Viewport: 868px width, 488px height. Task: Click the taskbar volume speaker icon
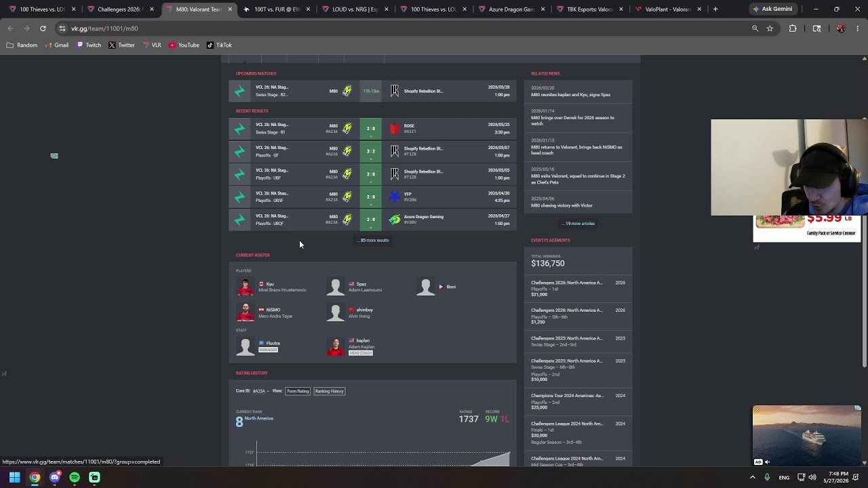(x=812, y=477)
